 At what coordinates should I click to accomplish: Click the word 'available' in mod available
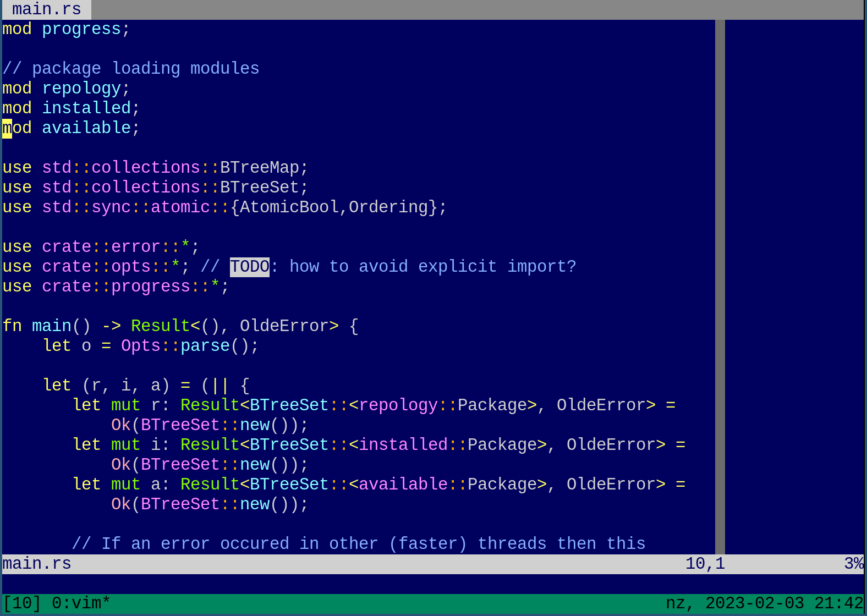86,128
